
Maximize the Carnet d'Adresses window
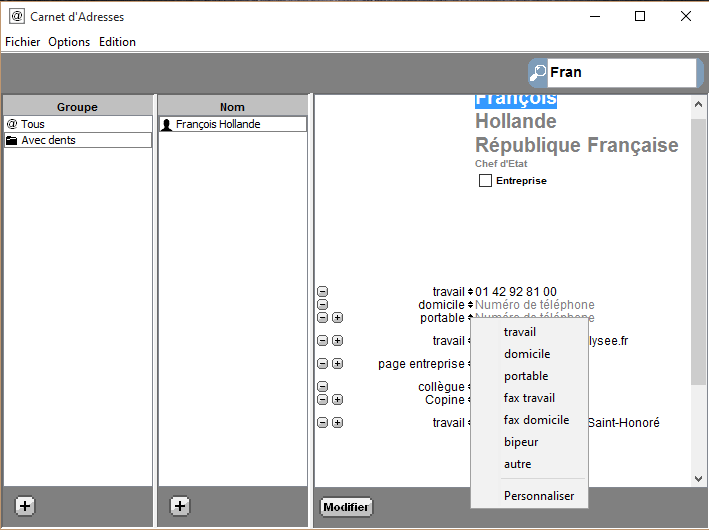(x=640, y=16)
